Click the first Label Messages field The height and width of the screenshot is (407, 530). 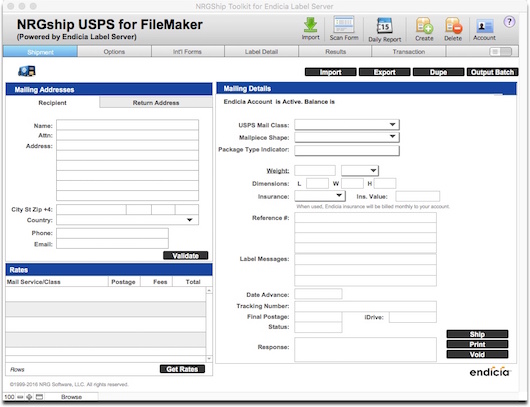pos(365,259)
